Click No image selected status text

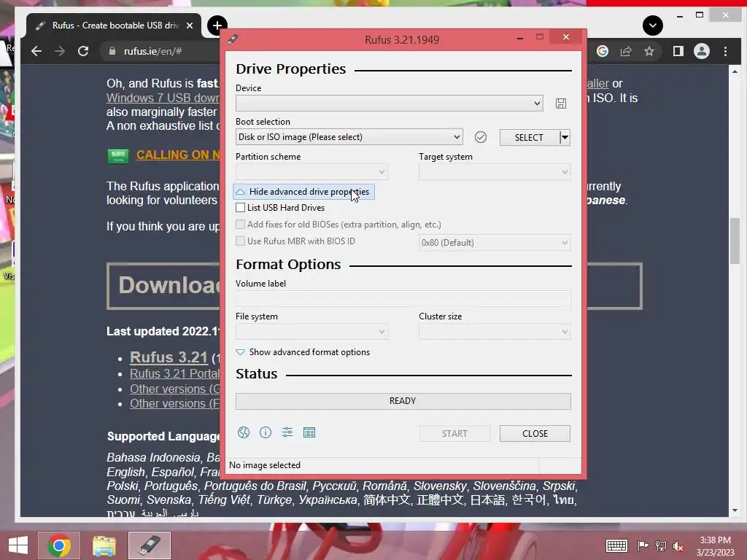click(x=265, y=465)
